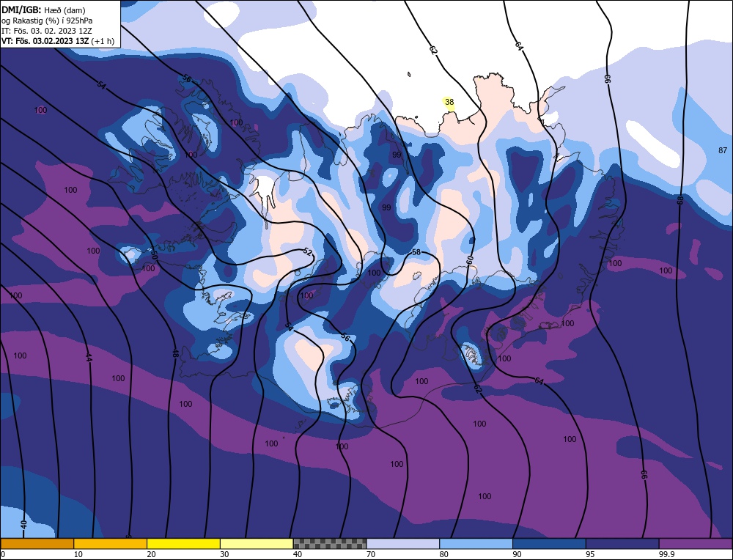Click the '87' value at the right edge
Viewport: 733px width, 560px height.
723,150
